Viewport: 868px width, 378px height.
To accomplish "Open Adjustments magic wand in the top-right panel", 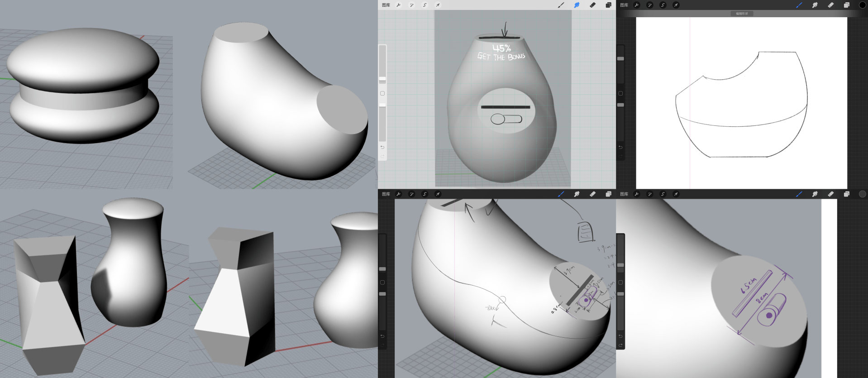I will tap(649, 5).
